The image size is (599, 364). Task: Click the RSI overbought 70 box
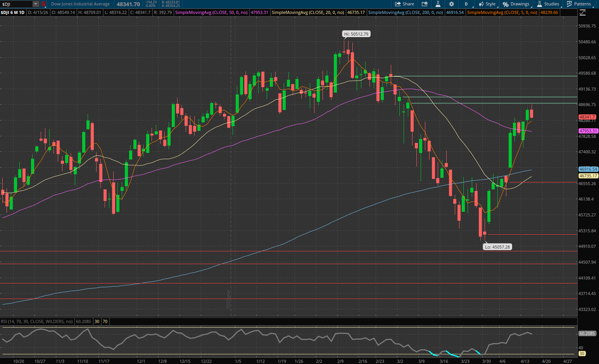pos(105,322)
